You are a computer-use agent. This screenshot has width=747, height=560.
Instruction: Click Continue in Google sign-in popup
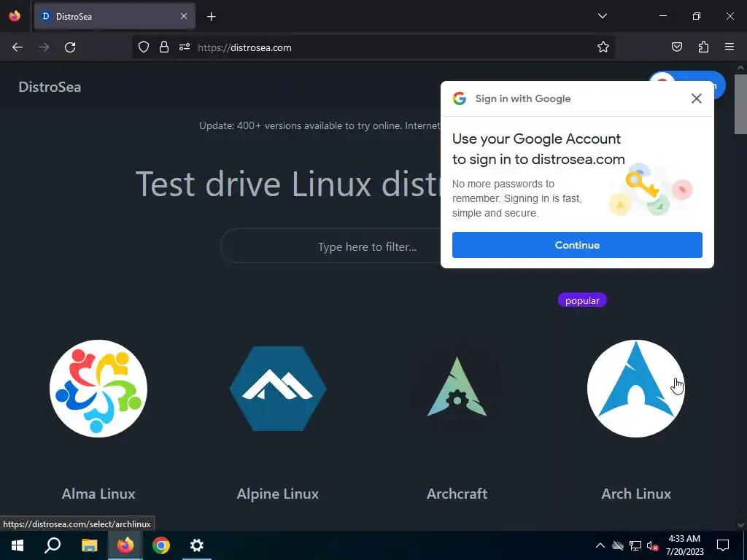tap(577, 245)
